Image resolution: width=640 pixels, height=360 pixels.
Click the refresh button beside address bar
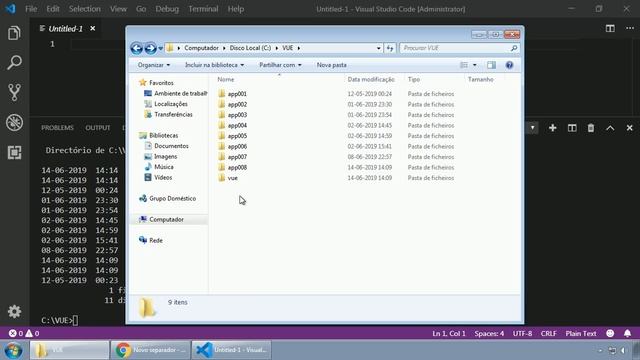point(390,48)
